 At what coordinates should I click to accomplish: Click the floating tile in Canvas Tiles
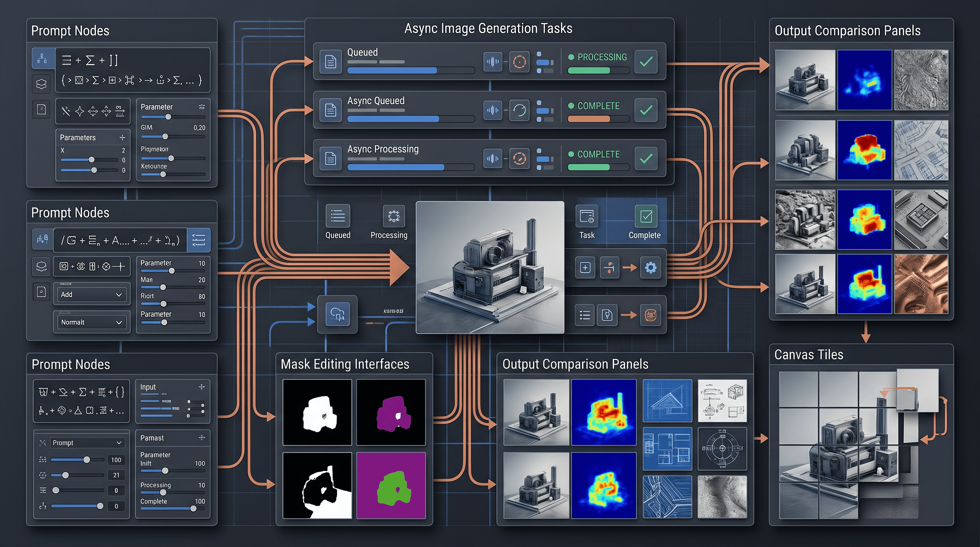pyautogui.click(x=918, y=390)
